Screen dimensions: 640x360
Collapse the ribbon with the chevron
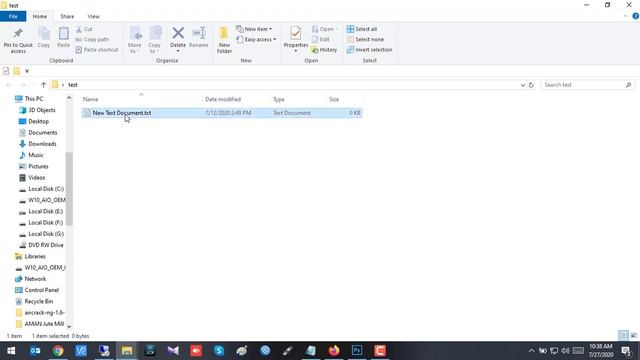(625, 16)
